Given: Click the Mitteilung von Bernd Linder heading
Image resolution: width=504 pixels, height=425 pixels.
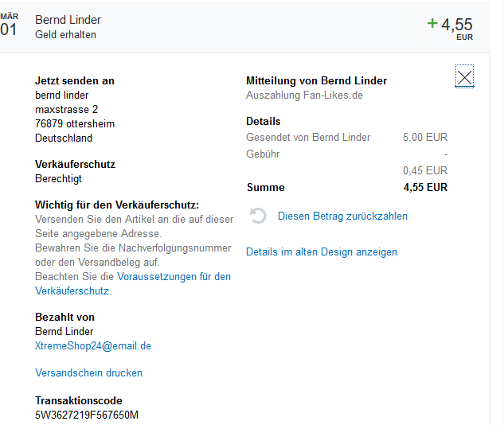Looking at the screenshot, I should pos(316,81).
